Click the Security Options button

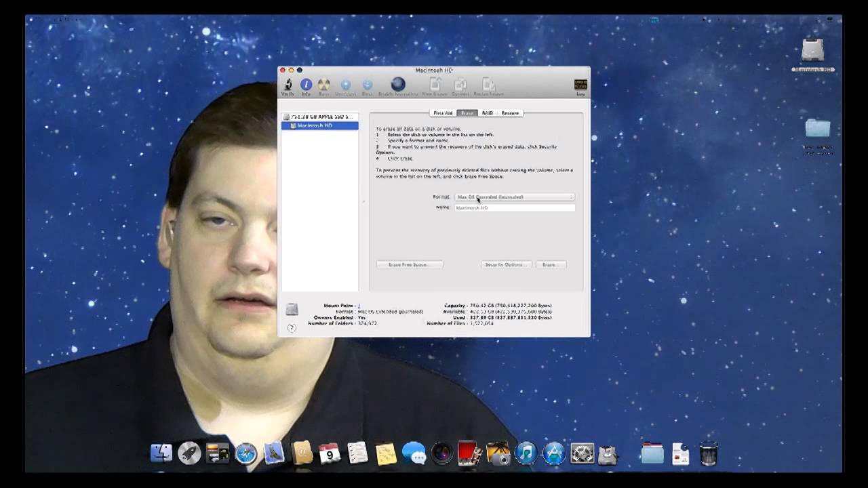[505, 264]
